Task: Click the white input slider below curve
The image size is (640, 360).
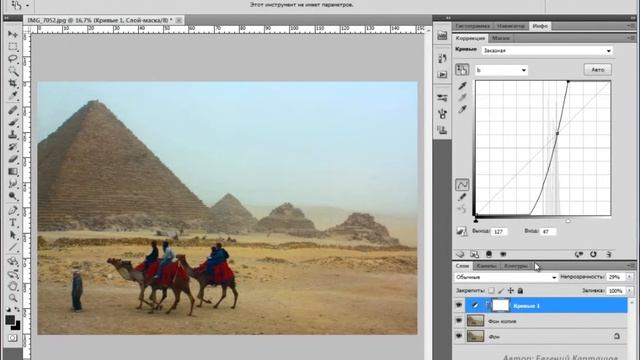Action: tap(568, 220)
